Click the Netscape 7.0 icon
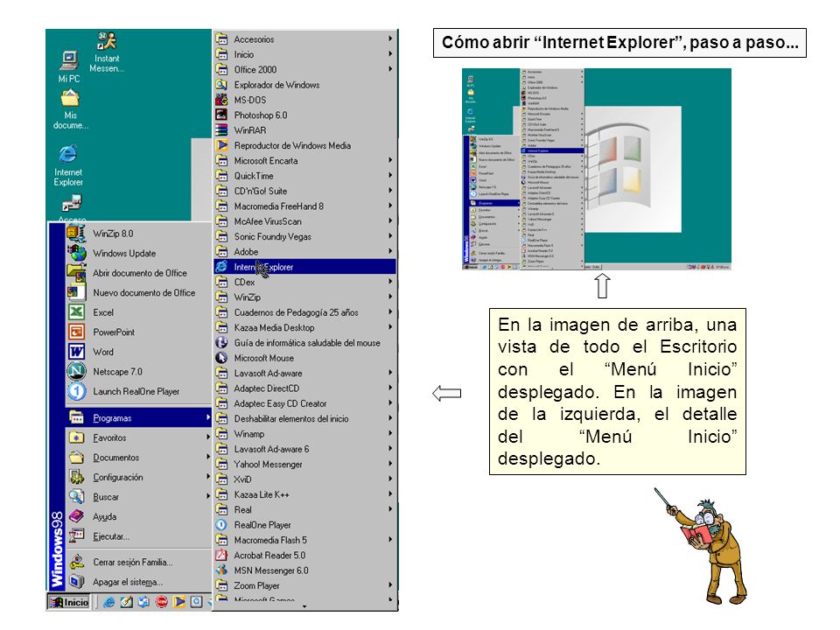840x630 pixels. point(76,371)
